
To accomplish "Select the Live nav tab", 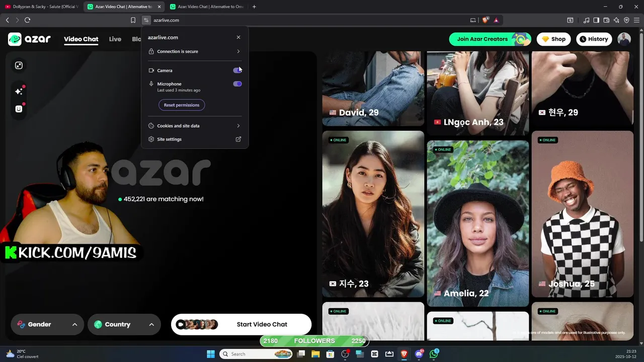I will tap(115, 39).
